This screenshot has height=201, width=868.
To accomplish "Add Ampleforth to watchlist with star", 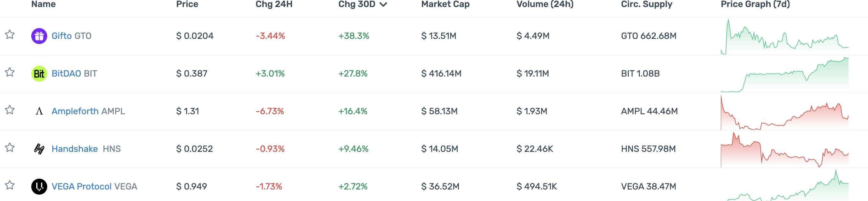I will pyautogui.click(x=10, y=110).
